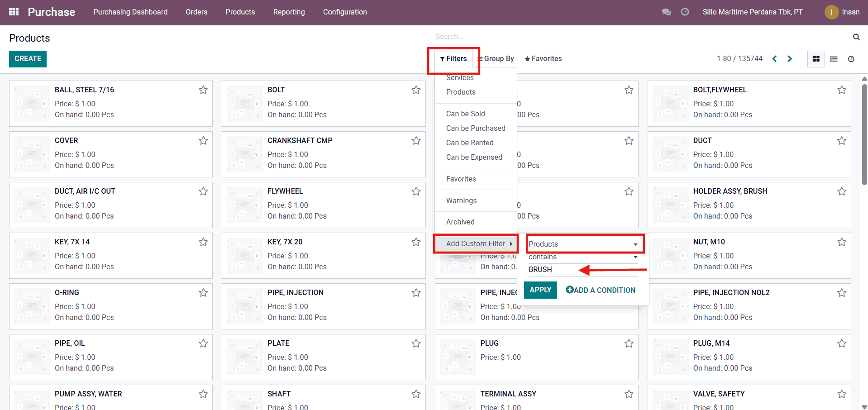Click Add a Condition

(601, 290)
